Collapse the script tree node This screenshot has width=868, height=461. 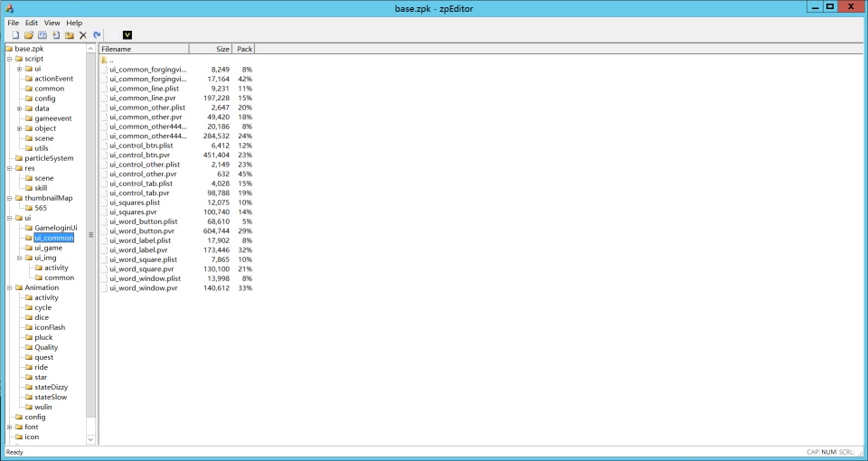point(9,59)
